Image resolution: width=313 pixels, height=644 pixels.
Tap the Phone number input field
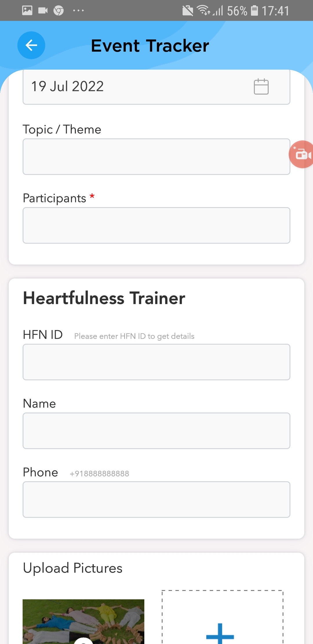(156, 500)
